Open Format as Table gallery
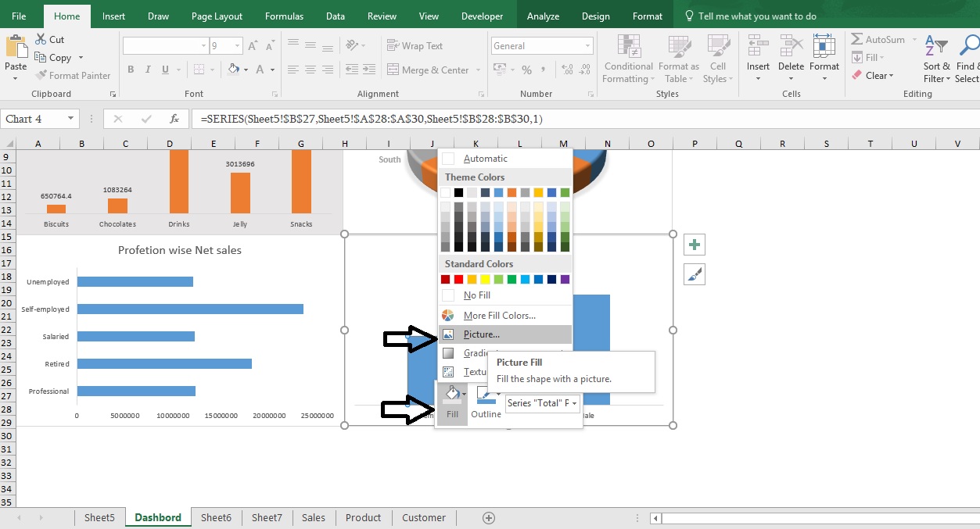Screen dimensions: 980x529 (x=678, y=59)
